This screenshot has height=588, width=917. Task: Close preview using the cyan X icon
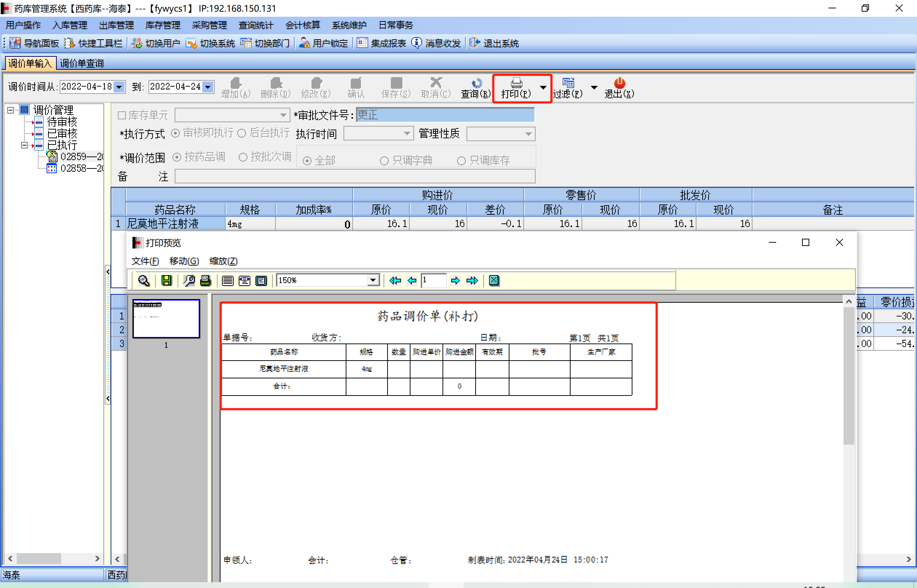click(494, 281)
